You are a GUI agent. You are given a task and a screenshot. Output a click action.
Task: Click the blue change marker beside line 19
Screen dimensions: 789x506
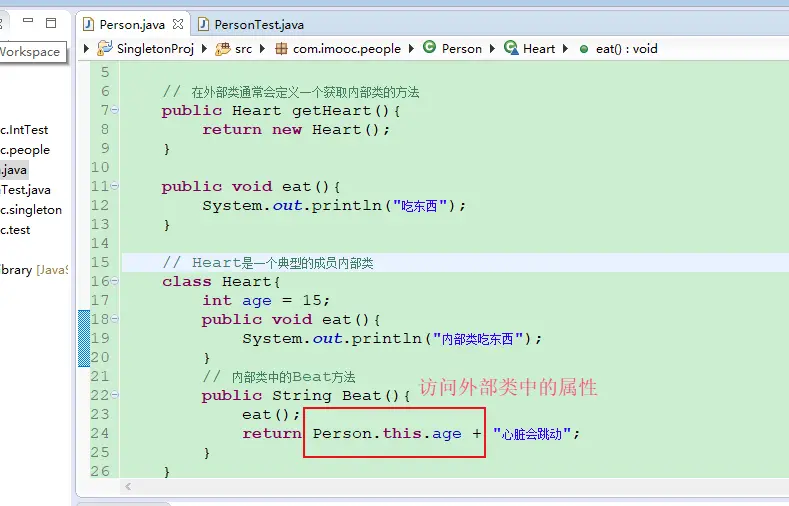coord(84,339)
